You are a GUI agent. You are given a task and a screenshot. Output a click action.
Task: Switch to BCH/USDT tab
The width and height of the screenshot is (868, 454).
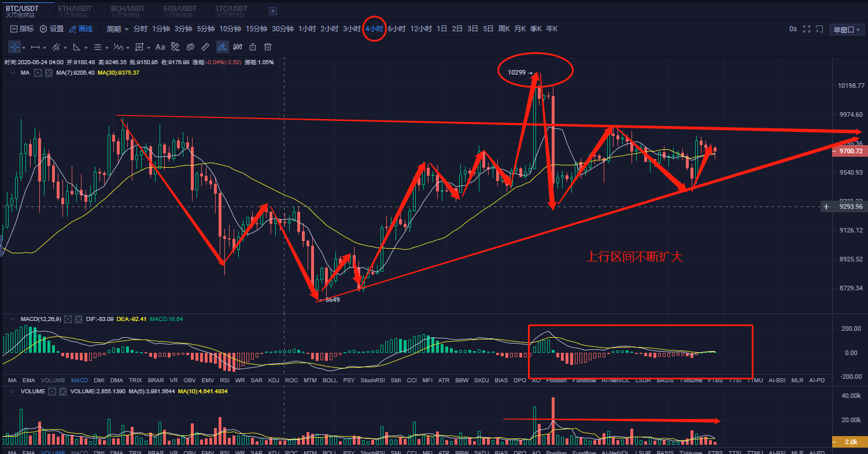pyautogui.click(x=127, y=11)
